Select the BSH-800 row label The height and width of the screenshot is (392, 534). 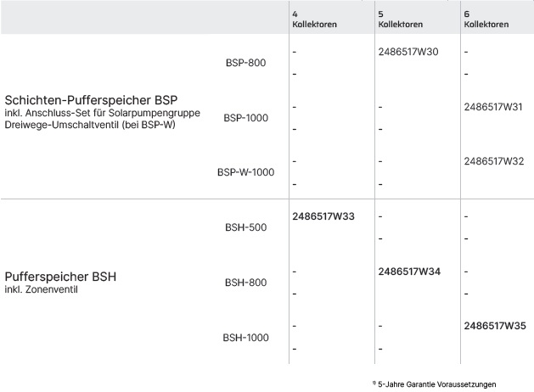click(246, 282)
